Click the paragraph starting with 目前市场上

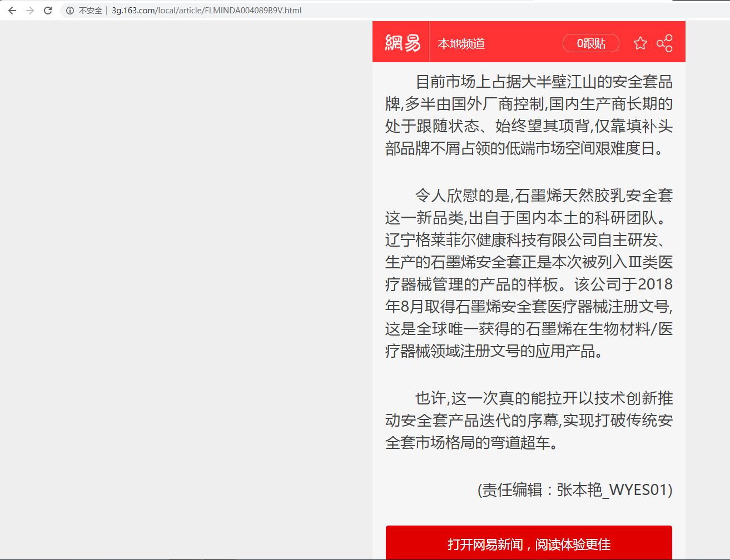(529, 115)
